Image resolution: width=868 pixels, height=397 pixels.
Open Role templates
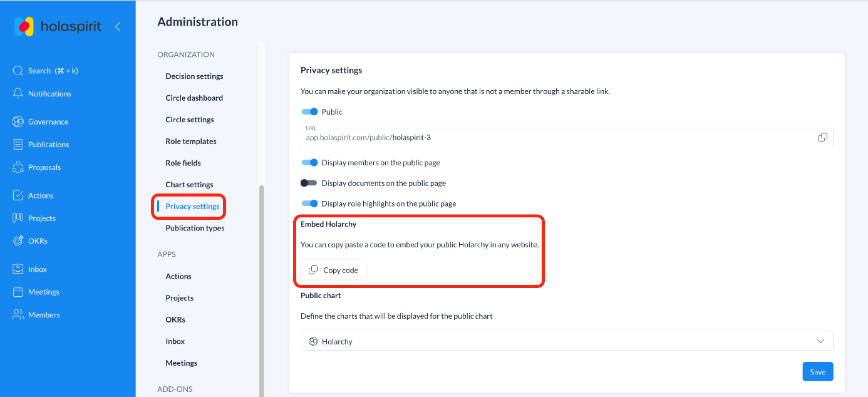coord(191,141)
